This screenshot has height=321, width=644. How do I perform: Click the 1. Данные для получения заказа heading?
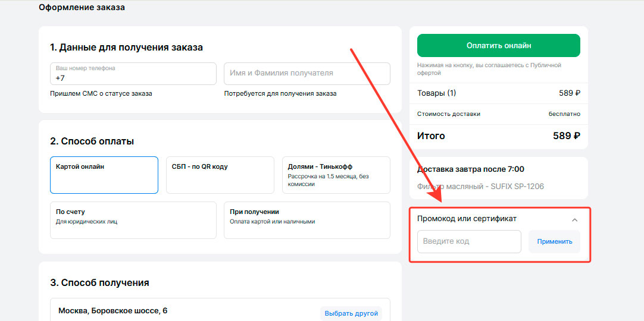(127, 48)
